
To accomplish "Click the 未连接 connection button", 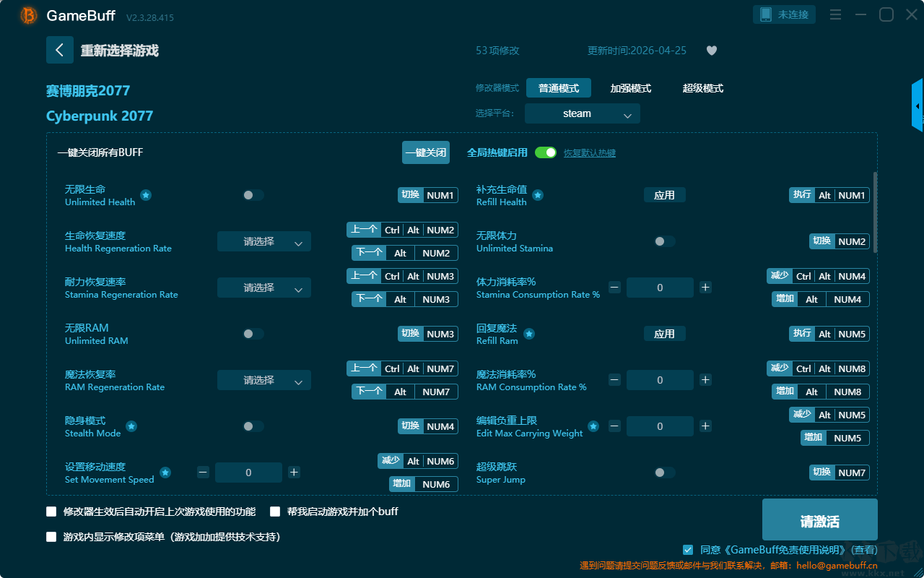I will click(785, 14).
